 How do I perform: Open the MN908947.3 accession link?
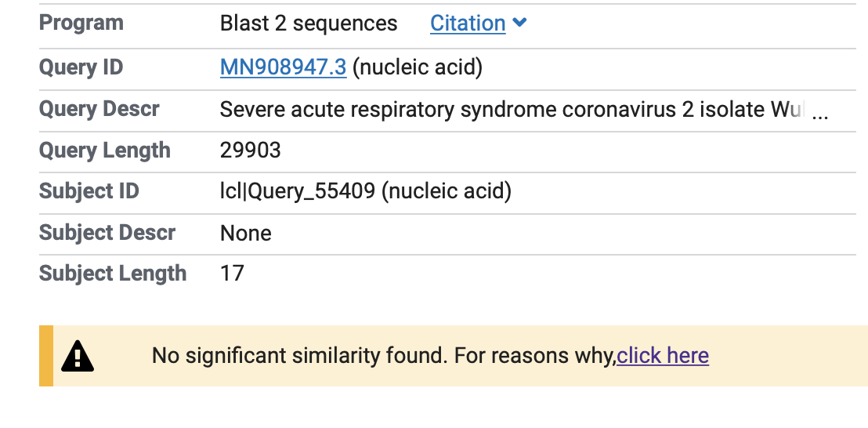coord(283,67)
